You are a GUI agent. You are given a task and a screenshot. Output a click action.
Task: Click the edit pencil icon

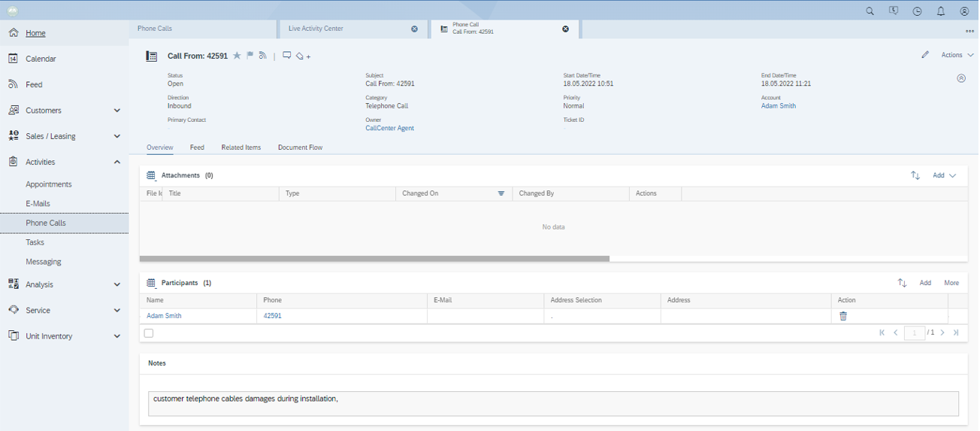pyautogui.click(x=925, y=55)
